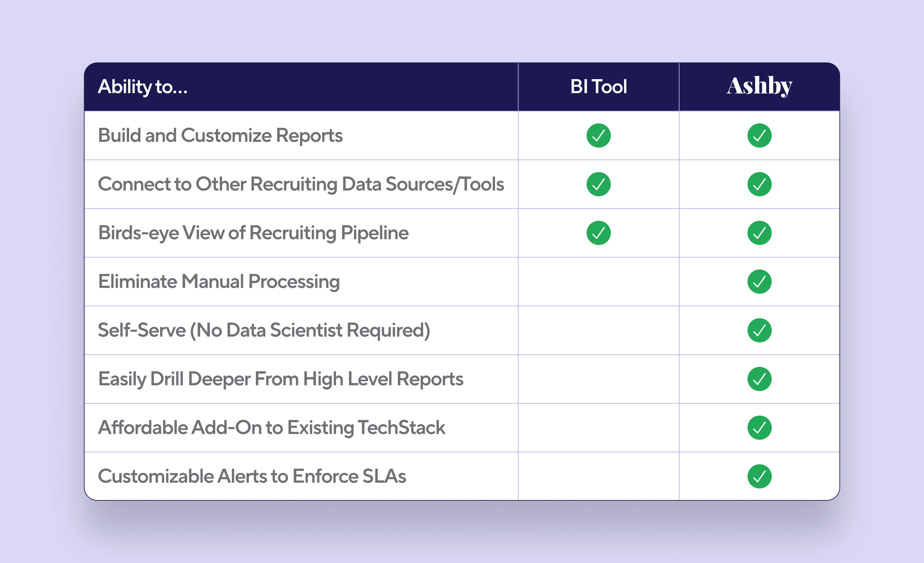Select 'Connect to Other Recruiting Data Sources/Tools' text
924x563 pixels.
pyautogui.click(x=301, y=184)
